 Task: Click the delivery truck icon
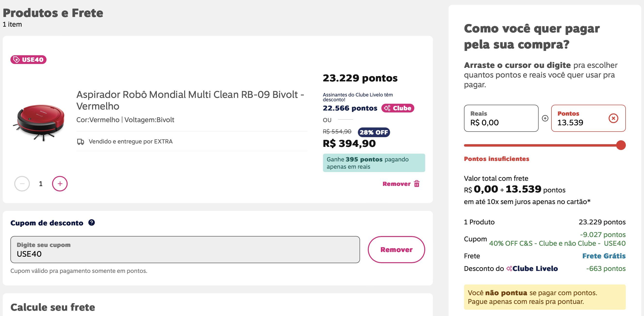click(x=80, y=142)
